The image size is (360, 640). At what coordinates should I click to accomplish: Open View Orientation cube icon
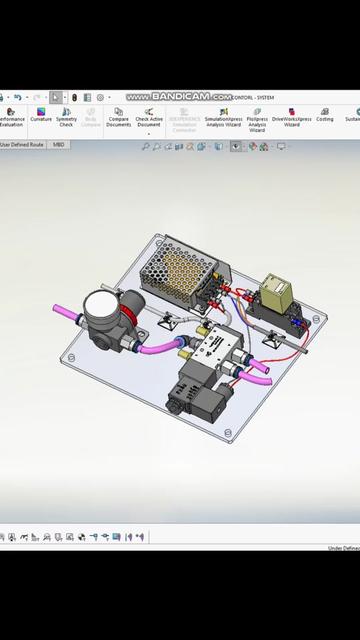(201, 147)
